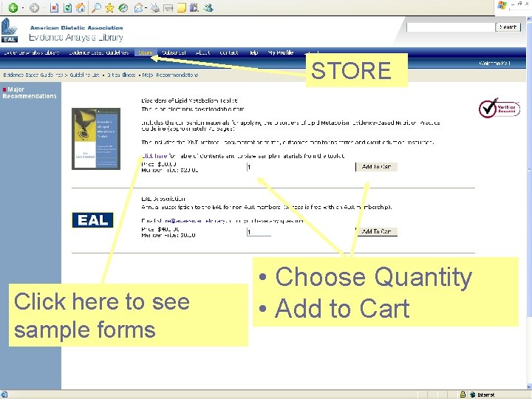
Task: Open the Research books toolbar icon
Action: [194, 7]
